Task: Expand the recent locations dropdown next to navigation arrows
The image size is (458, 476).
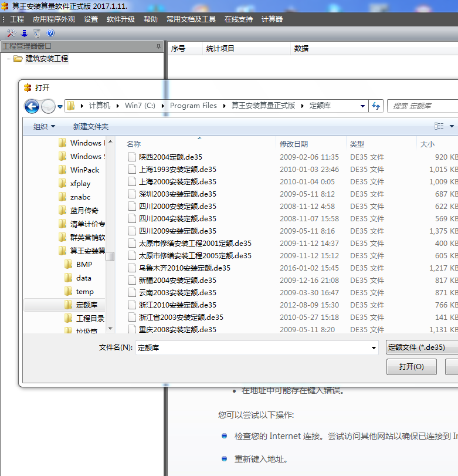Action: click(60, 107)
